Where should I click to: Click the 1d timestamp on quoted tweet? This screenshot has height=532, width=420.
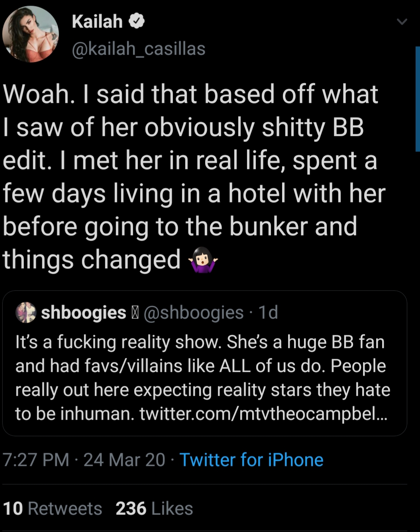(x=268, y=312)
